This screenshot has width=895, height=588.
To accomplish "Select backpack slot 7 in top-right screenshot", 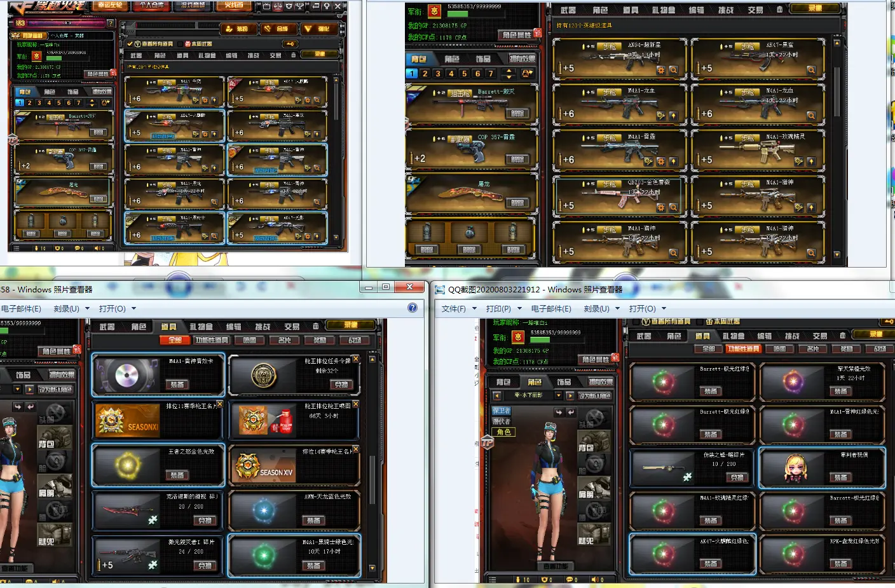I will [491, 74].
